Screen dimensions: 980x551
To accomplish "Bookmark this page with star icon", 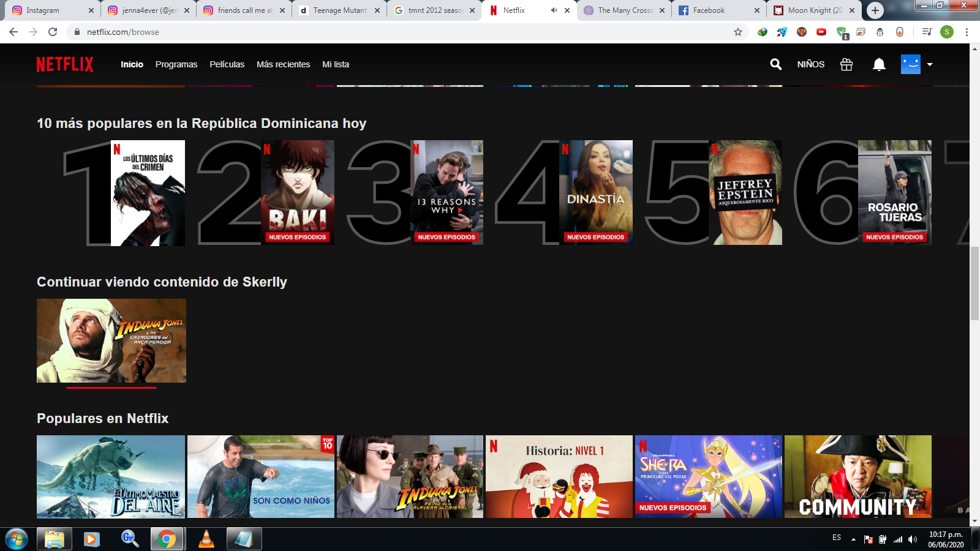I will [x=738, y=32].
